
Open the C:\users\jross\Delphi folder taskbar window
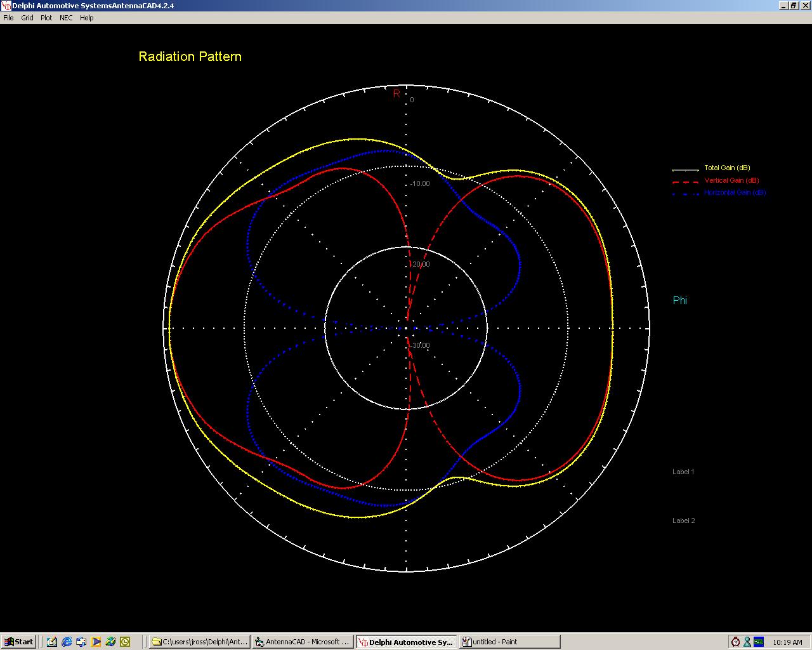[x=200, y=642]
